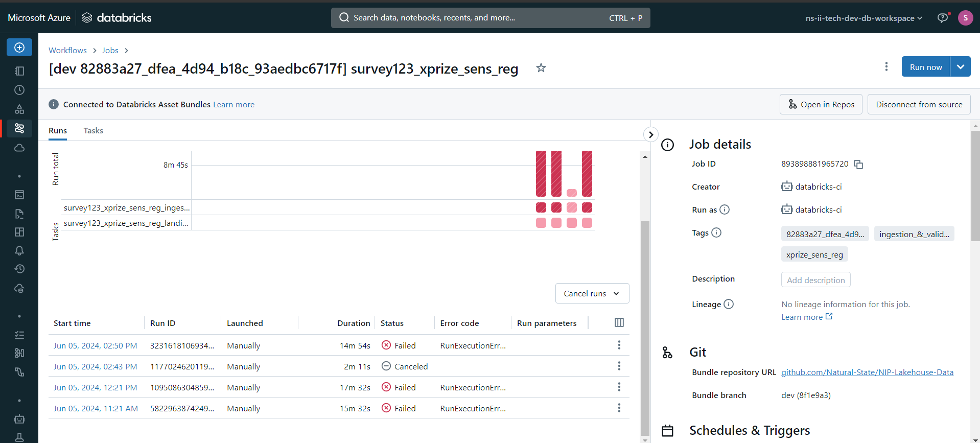Open Queries icon in sidebar

pyautogui.click(x=19, y=214)
